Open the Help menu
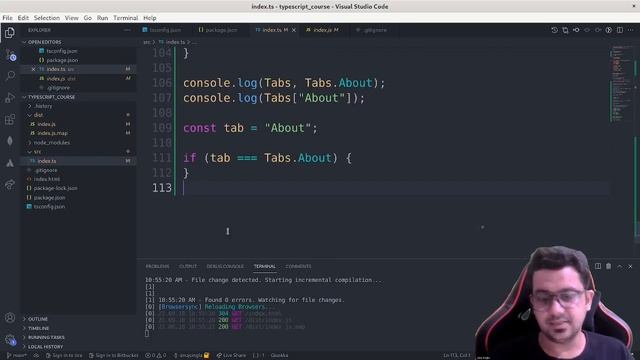This screenshot has height=360, width=640. point(150,18)
